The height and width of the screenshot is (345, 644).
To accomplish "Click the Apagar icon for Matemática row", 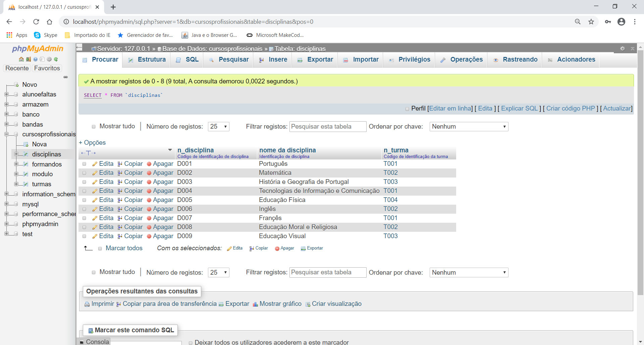I will click(149, 173).
